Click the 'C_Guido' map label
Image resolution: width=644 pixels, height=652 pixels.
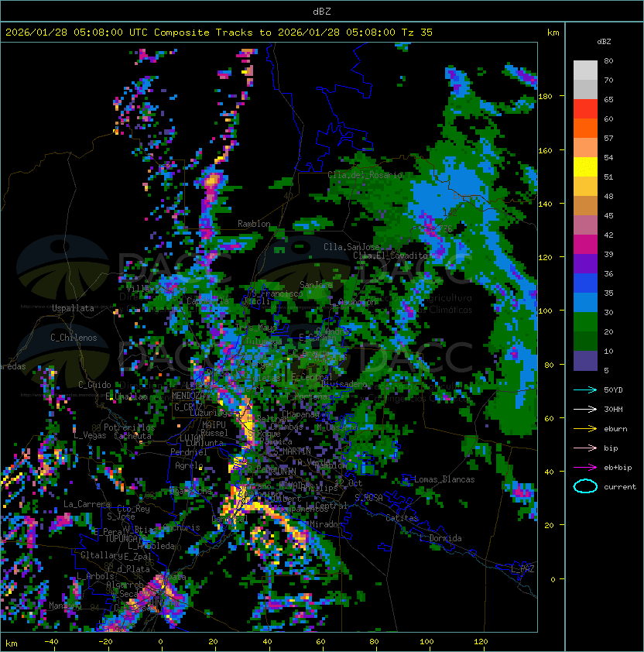[94, 385]
